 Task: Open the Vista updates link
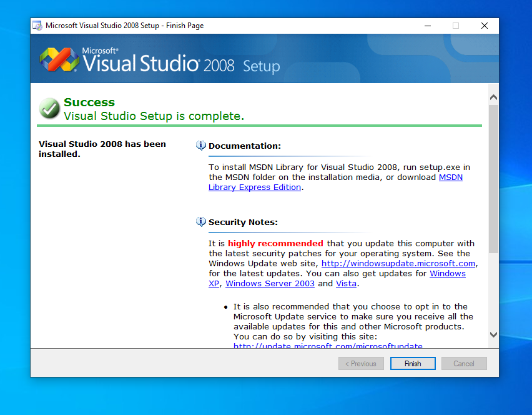pyautogui.click(x=346, y=284)
